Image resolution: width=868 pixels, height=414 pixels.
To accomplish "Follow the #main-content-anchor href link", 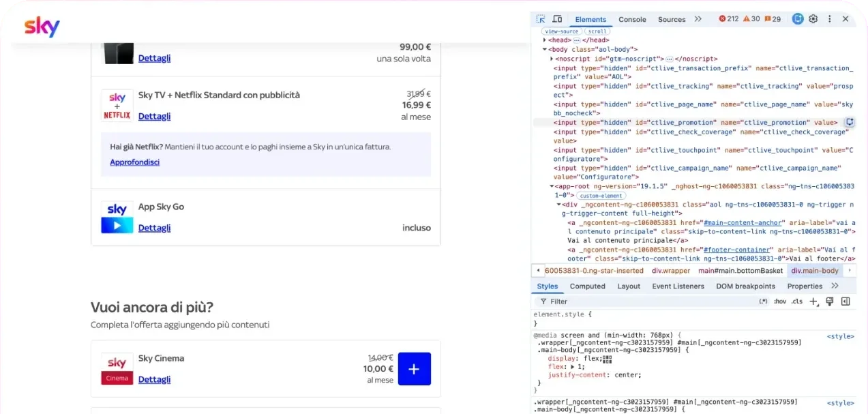I will 745,222.
